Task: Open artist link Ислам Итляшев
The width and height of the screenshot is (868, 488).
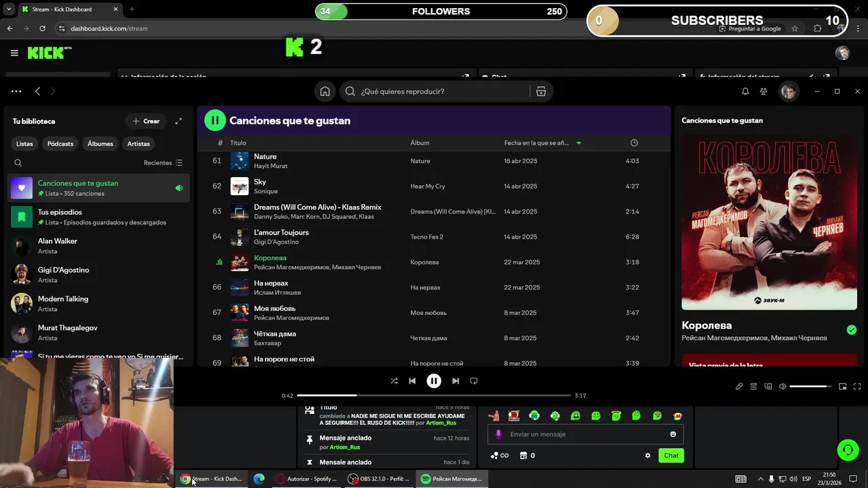Action: (277, 293)
